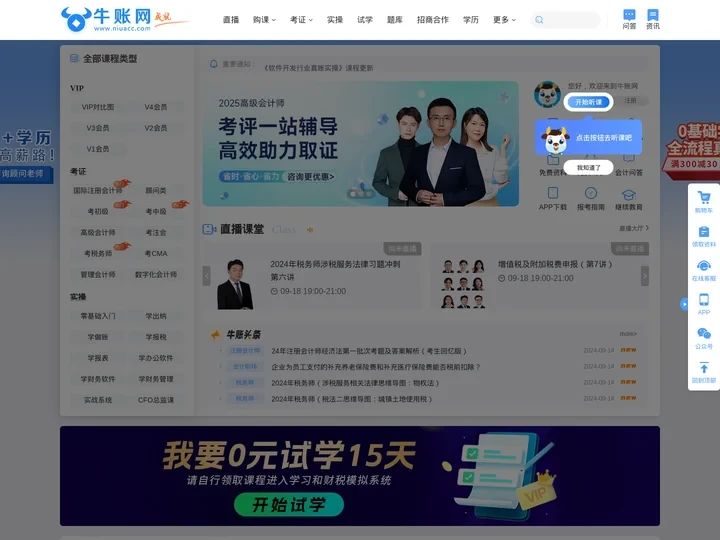The image size is (720, 540).
Task: Click the search magnifier icon
Action: click(x=539, y=20)
